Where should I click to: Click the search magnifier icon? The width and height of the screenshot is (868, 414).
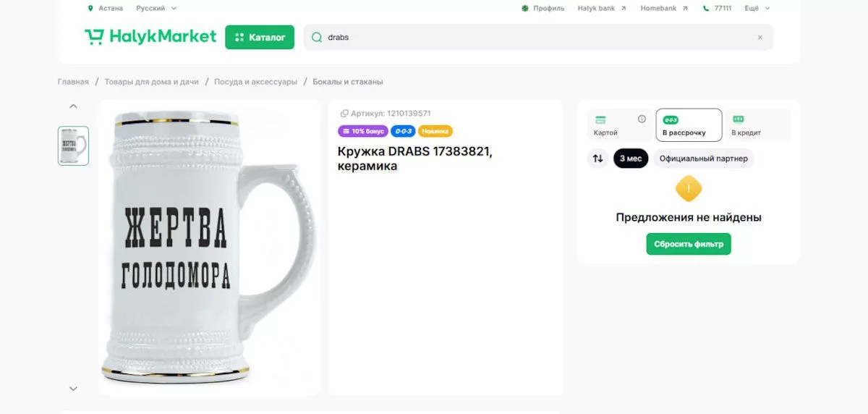[316, 37]
